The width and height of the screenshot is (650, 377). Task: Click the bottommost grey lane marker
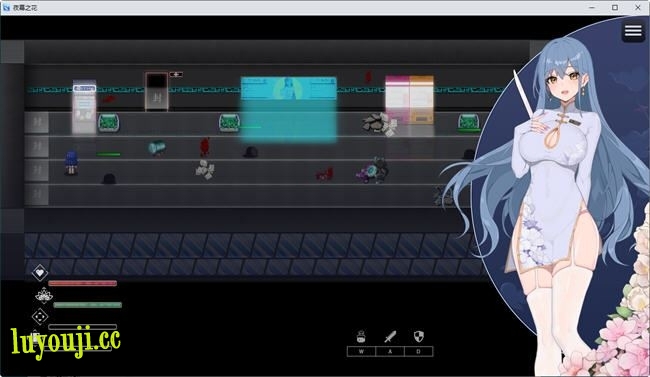tap(36, 195)
